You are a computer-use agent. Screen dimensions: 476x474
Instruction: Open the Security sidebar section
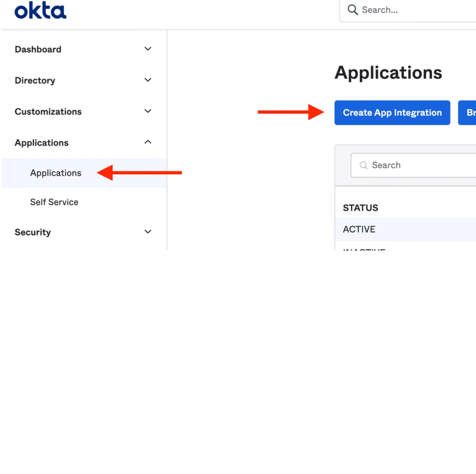33,232
